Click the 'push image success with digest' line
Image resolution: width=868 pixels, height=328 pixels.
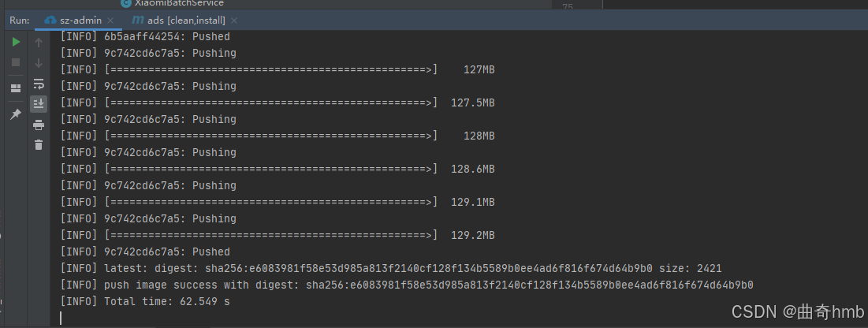pyautogui.click(x=407, y=285)
